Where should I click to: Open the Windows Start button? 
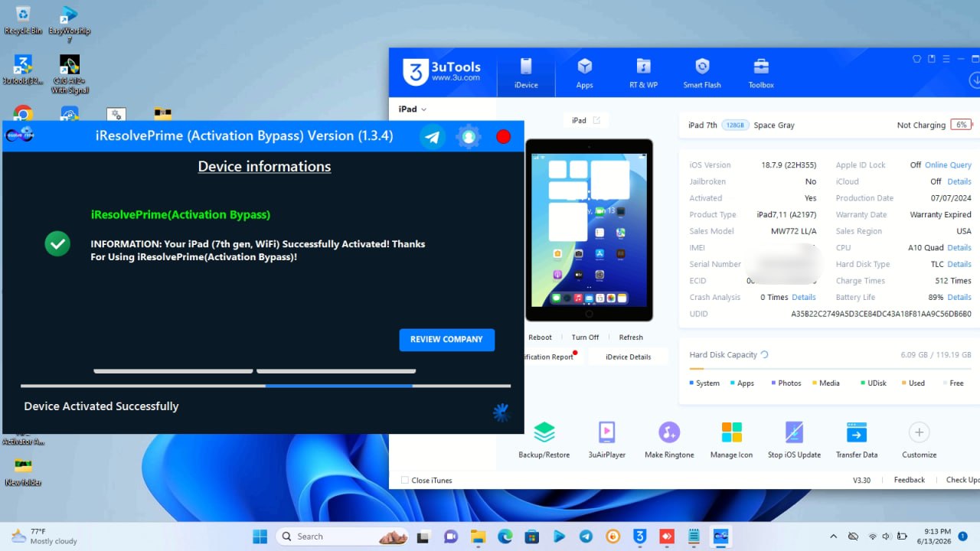260,536
